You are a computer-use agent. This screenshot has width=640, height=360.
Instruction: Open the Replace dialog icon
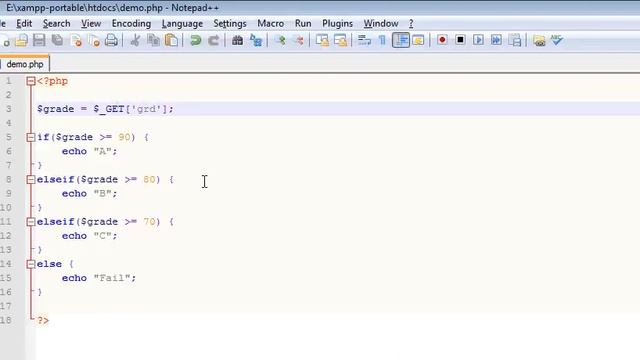256,40
